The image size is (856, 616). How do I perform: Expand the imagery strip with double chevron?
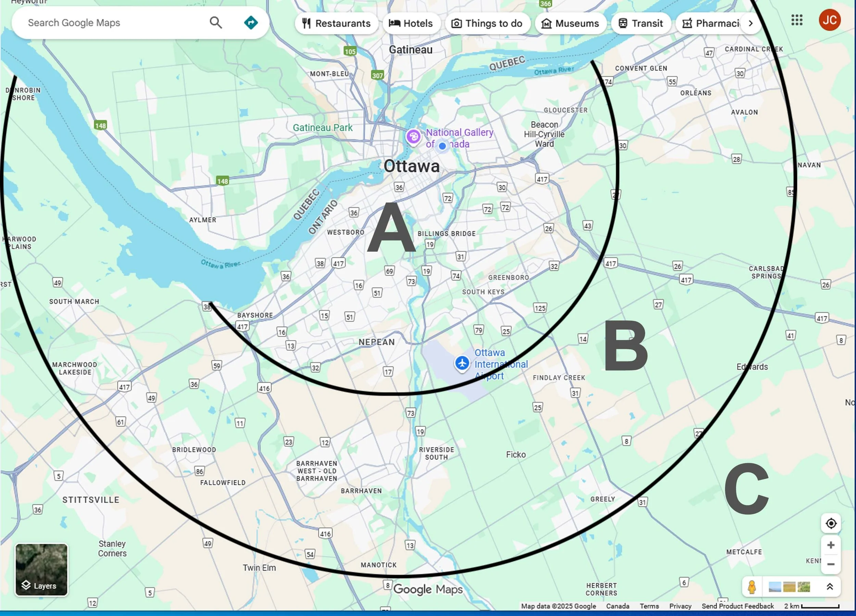coord(830,587)
